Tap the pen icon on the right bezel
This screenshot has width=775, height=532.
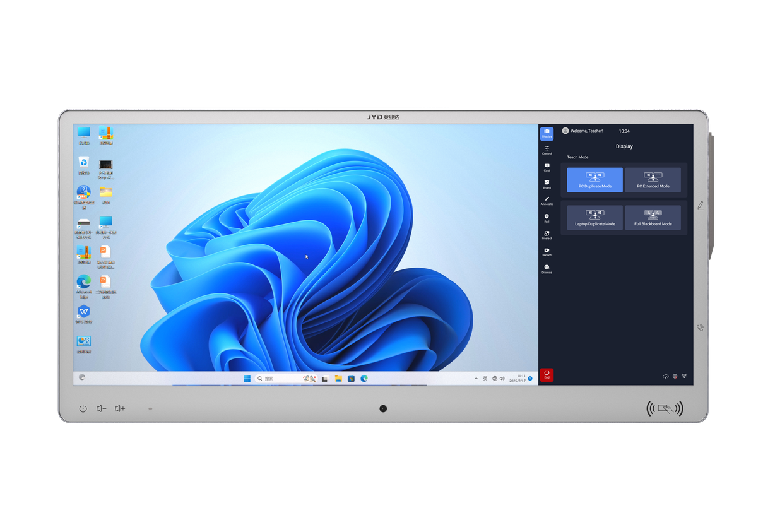coord(701,206)
